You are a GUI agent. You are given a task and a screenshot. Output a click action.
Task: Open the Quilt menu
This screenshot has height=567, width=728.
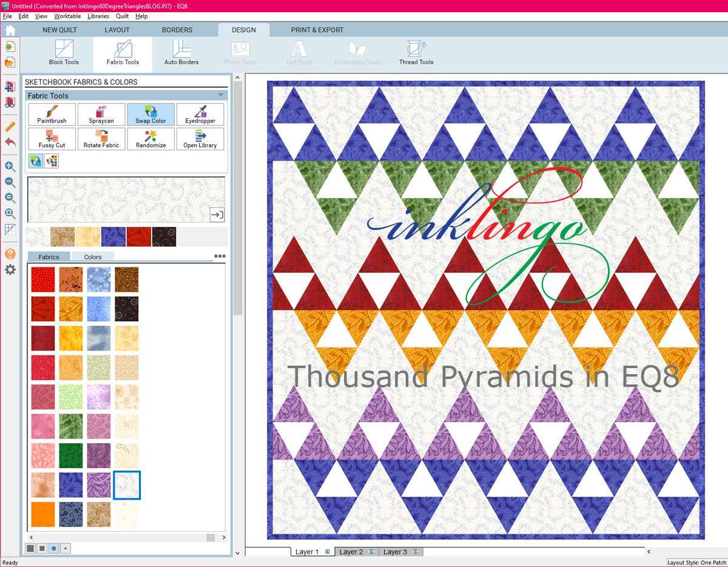pos(121,16)
